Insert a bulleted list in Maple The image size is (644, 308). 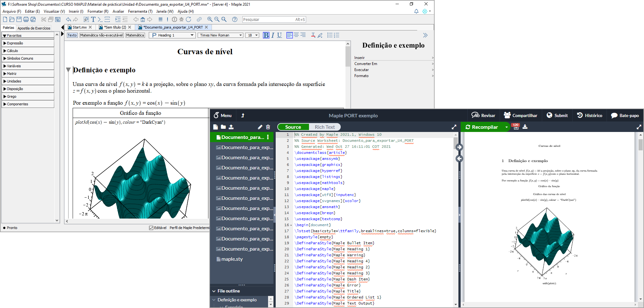tap(330, 35)
